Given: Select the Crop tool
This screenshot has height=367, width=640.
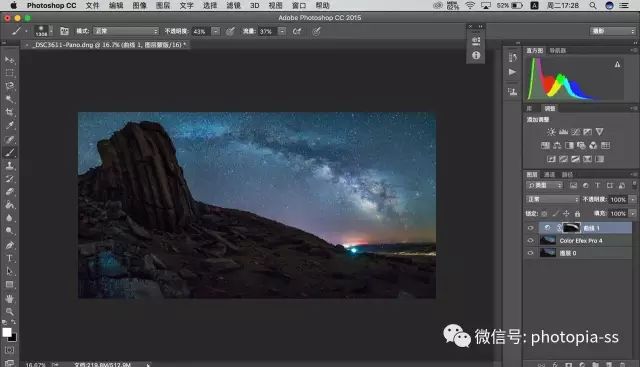Looking at the screenshot, I should [x=9, y=112].
